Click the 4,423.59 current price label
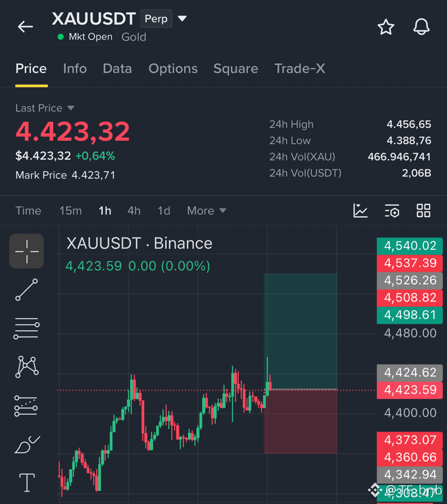The image size is (447, 504). (x=410, y=390)
